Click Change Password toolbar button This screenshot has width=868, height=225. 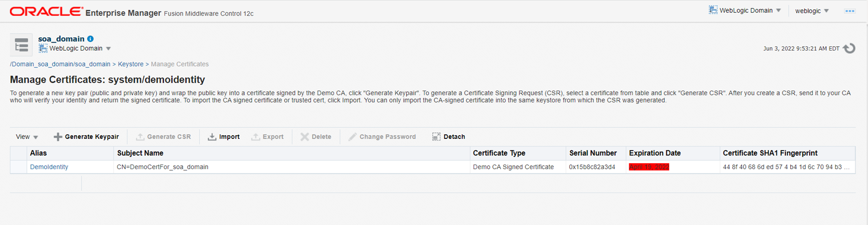[x=382, y=137]
